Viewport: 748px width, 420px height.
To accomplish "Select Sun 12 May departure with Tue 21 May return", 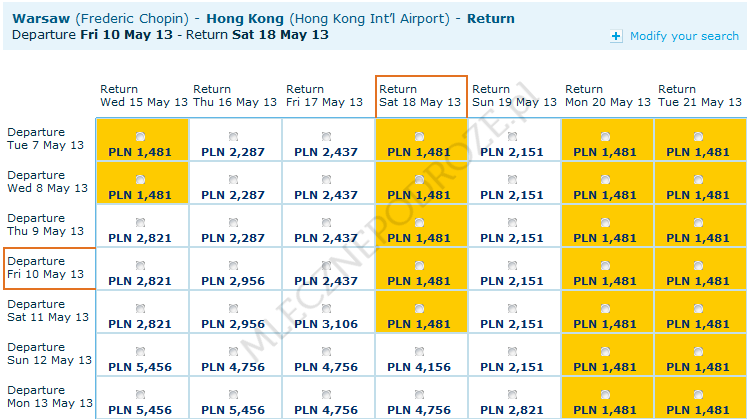I will click(x=699, y=351).
